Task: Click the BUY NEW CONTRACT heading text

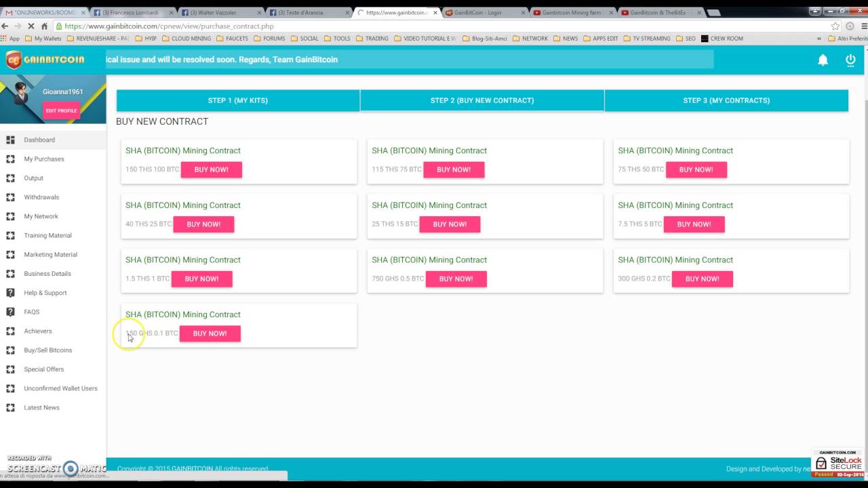Action: click(x=162, y=121)
